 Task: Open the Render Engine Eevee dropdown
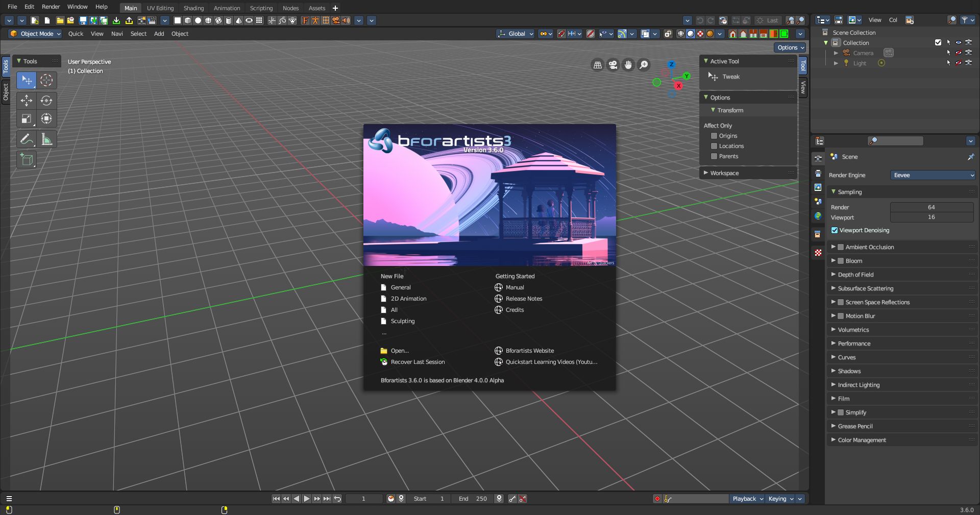[933, 175]
